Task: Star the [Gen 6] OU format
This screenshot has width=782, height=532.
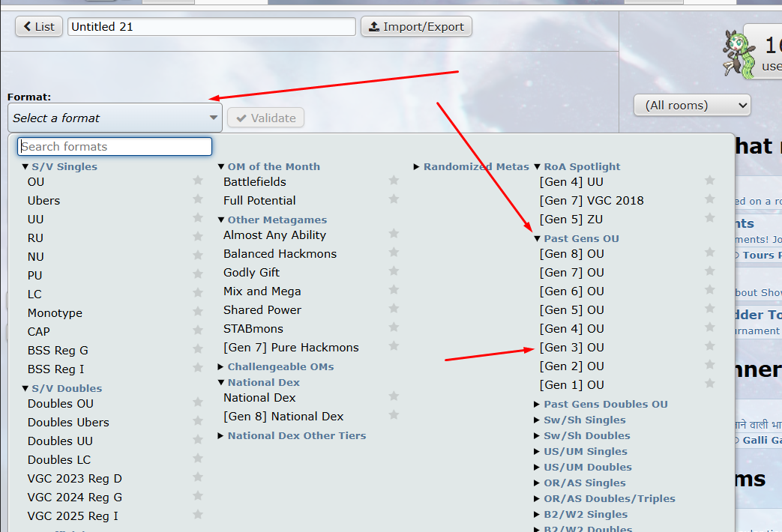Action: tap(710, 290)
